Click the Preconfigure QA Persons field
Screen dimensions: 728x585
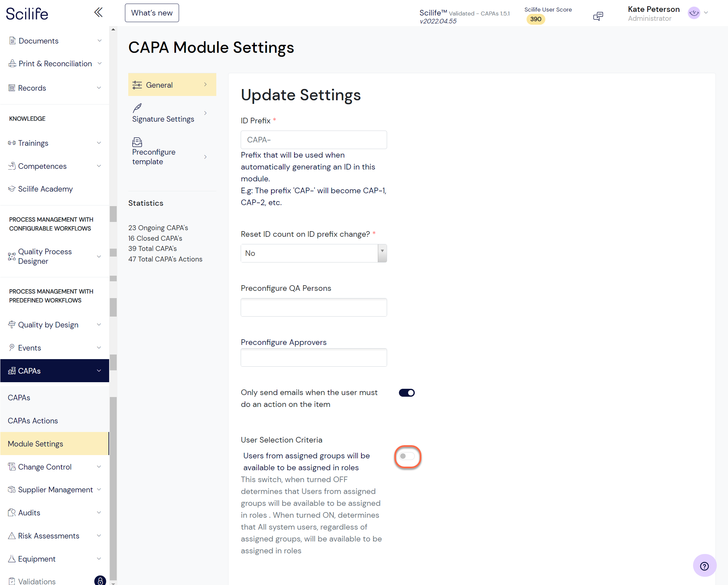(314, 307)
